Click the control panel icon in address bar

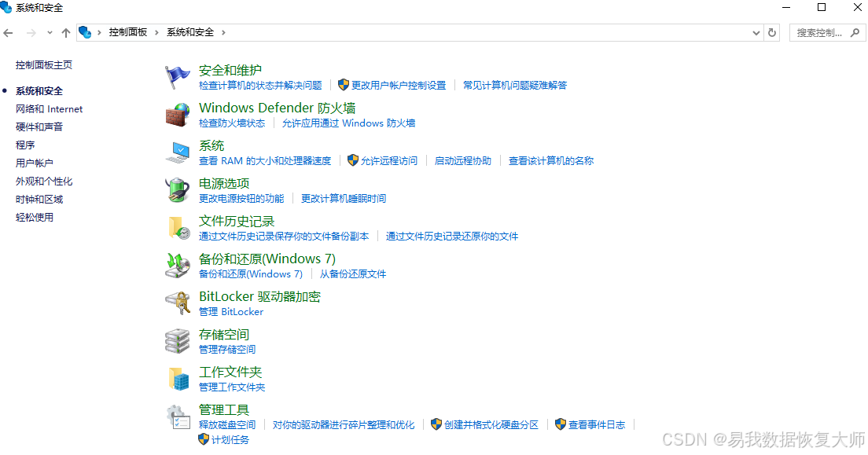(x=85, y=32)
